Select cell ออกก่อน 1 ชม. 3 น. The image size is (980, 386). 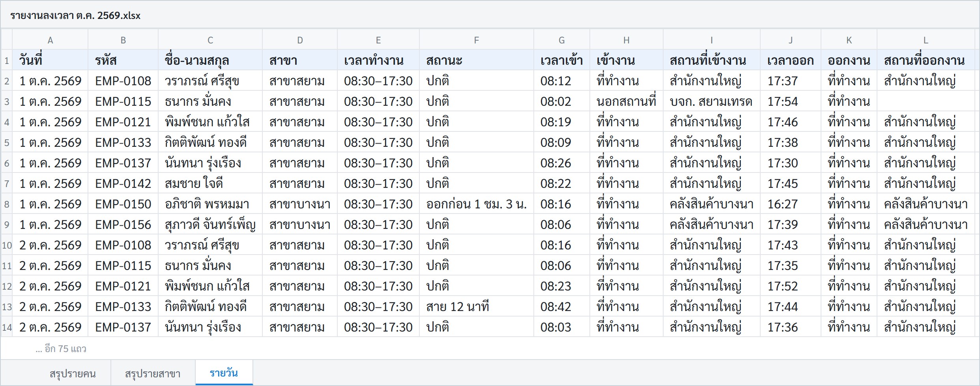pyautogui.click(x=477, y=204)
